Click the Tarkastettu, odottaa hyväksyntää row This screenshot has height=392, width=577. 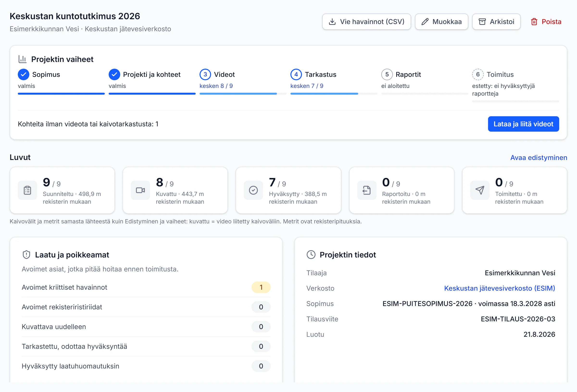(x=146, y=346)
